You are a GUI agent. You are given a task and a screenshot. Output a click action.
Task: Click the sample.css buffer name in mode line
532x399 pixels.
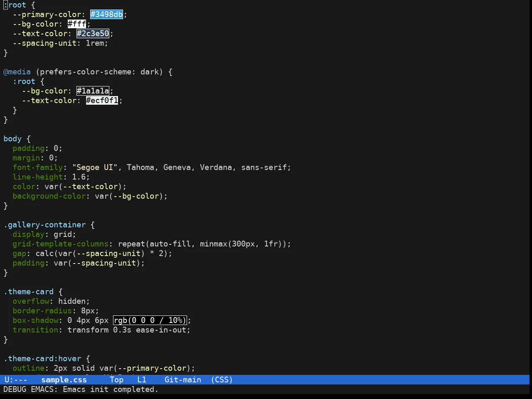[64, 380]
